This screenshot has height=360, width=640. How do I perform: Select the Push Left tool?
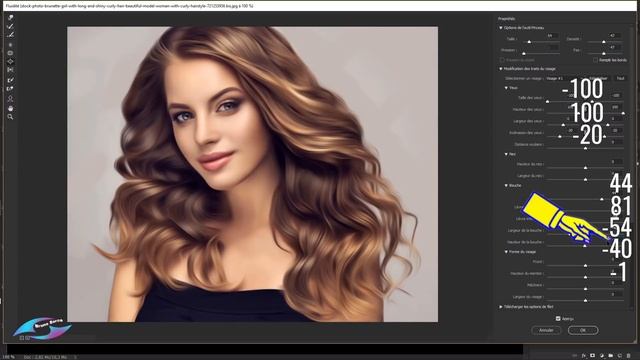[10, 70]
